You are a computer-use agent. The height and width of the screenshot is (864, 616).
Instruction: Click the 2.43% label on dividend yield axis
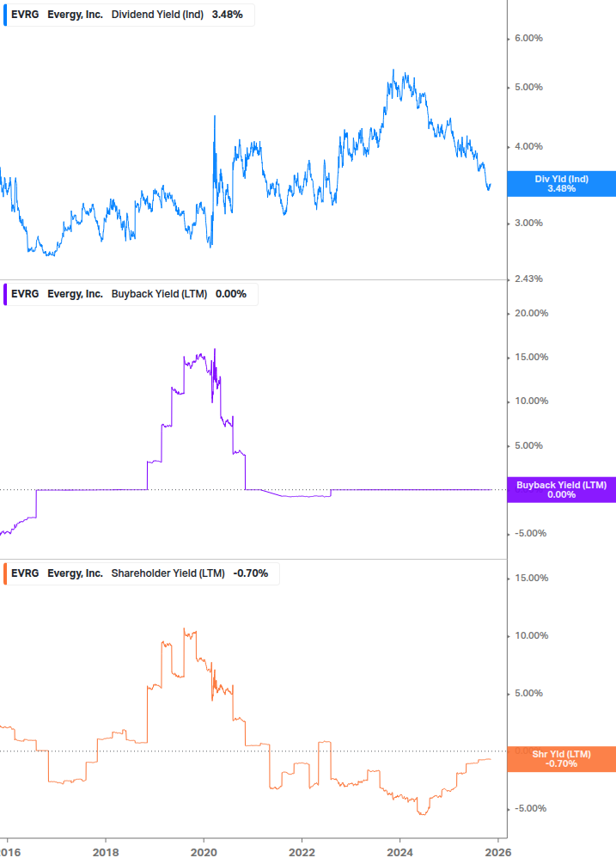528,279
